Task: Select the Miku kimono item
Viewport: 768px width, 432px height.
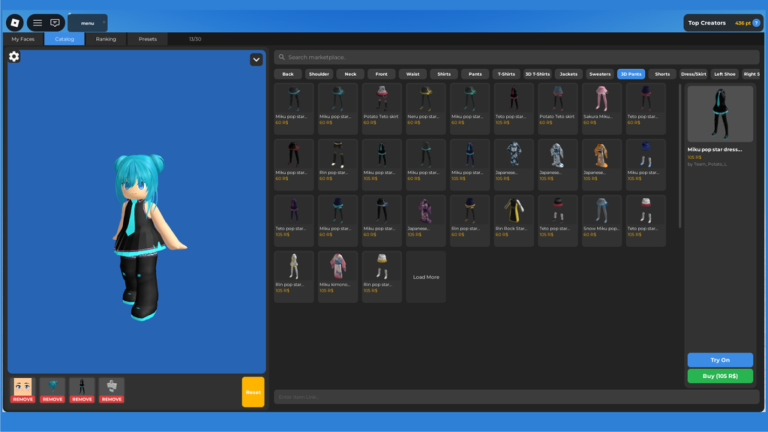Action: (x=338, y=277)
